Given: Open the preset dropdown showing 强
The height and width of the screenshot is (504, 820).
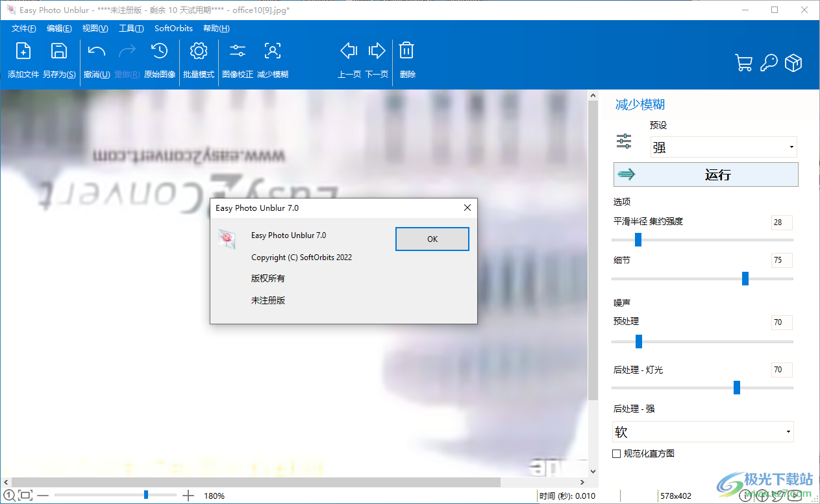Looking at the screenshot, I should pos(724,147).
